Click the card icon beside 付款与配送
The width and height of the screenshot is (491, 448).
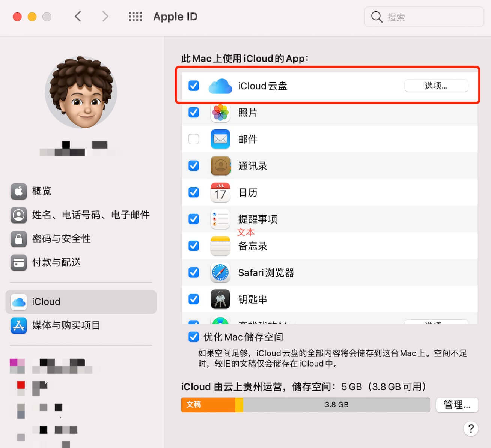(19, 262)
